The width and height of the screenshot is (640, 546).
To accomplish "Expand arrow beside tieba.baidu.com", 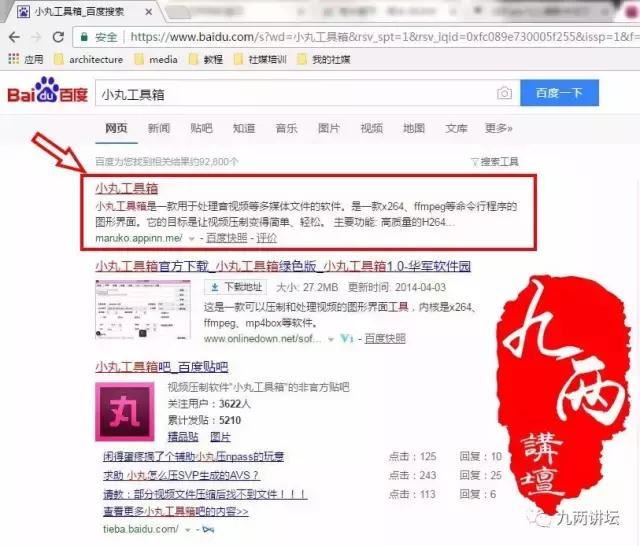I will tap(188, 530).
